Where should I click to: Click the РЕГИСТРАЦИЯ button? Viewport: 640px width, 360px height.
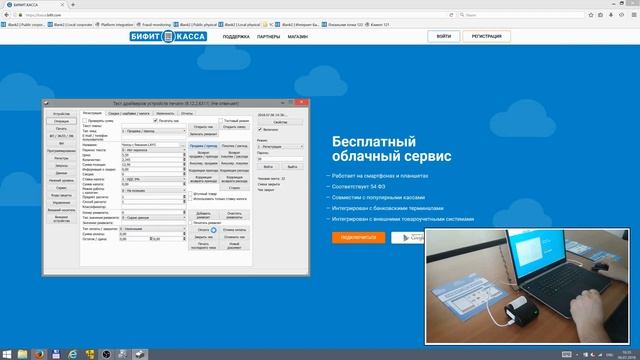(487, 36)
